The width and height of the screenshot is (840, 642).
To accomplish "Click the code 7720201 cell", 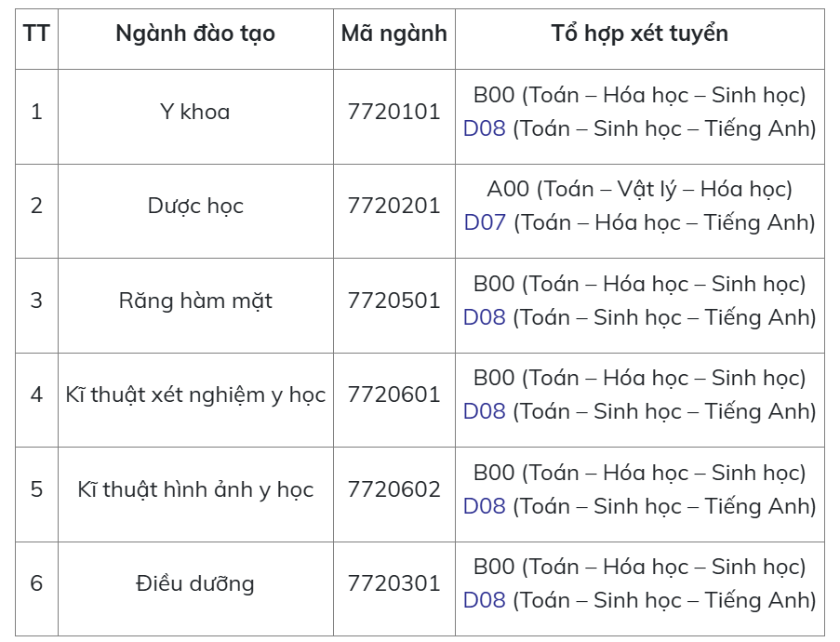I will coord(393,207).
